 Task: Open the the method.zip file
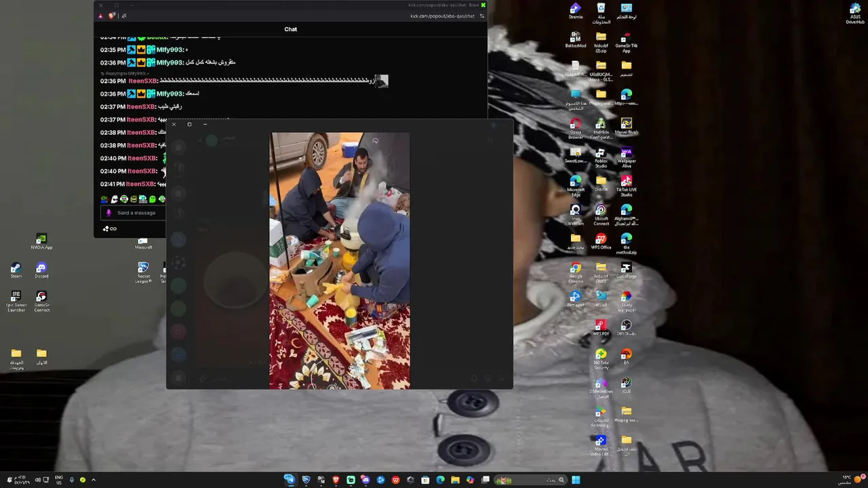[x=626, y=244]
